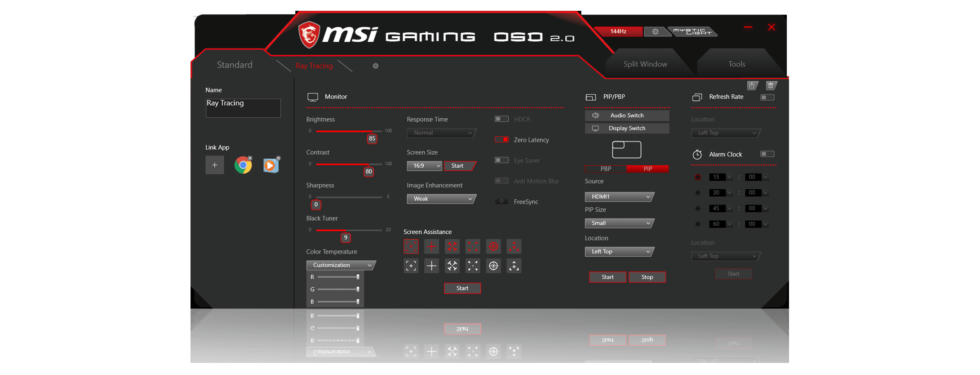
Task: Click the Sharpness slider handle at 0
Action: point(316,205)
